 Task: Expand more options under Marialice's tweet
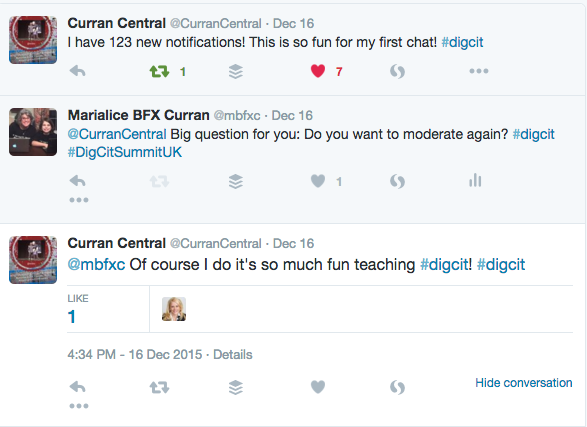coord(79,200)
